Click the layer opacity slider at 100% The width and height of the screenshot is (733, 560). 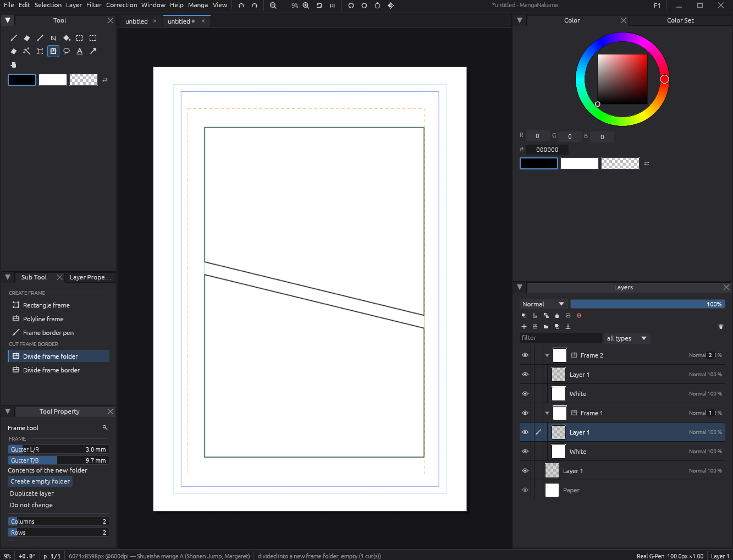648,304
